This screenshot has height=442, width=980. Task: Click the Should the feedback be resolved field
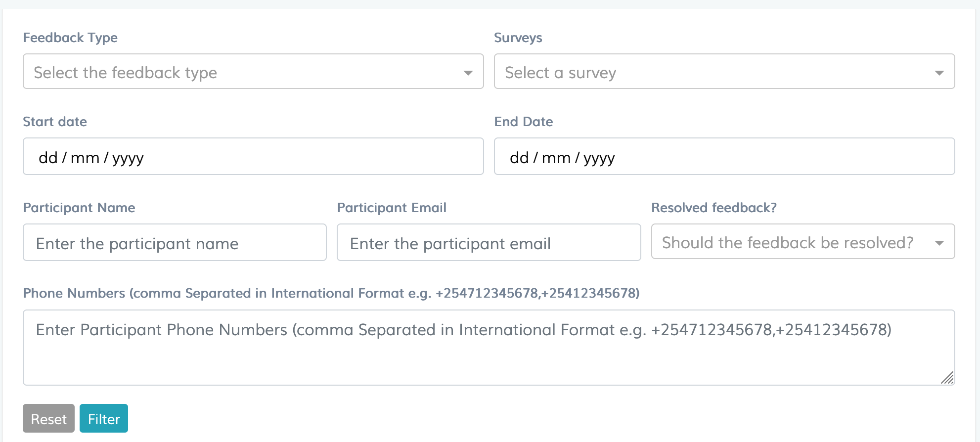(x=802, y=242)
